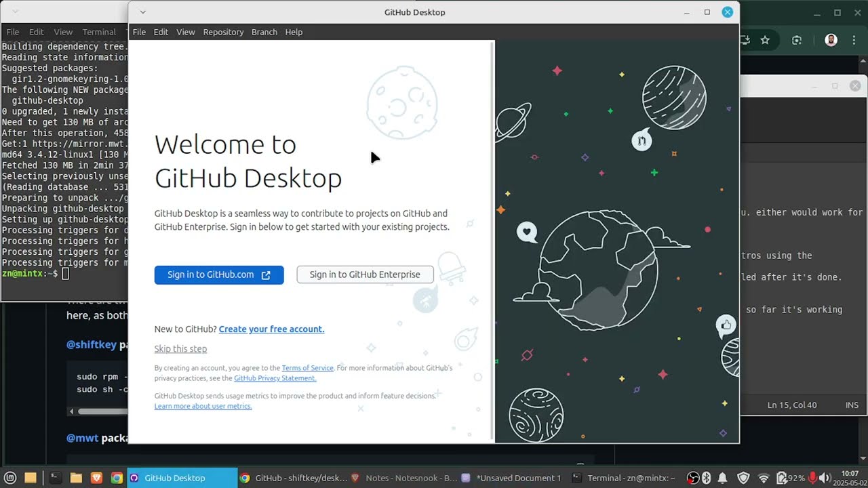Minimize the GitHub Desktop window
868x488 pixels.
(687, 12)
